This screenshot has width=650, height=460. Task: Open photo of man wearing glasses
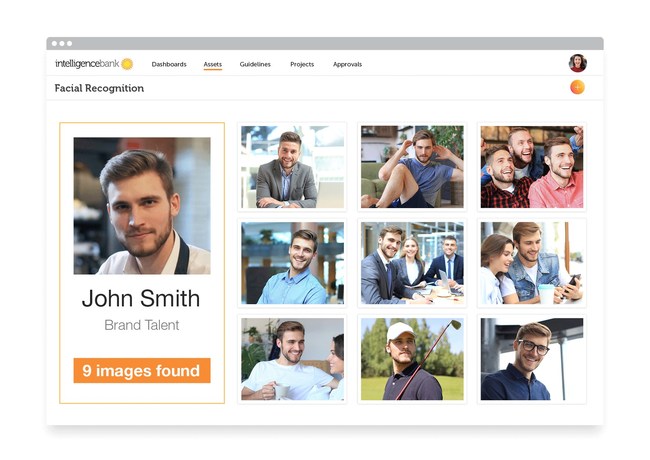(532, 359)
